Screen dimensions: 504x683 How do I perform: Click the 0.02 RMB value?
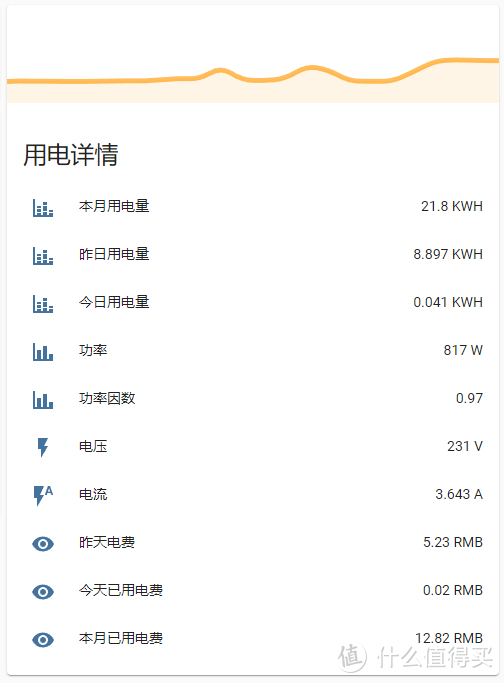coord(453,590)
